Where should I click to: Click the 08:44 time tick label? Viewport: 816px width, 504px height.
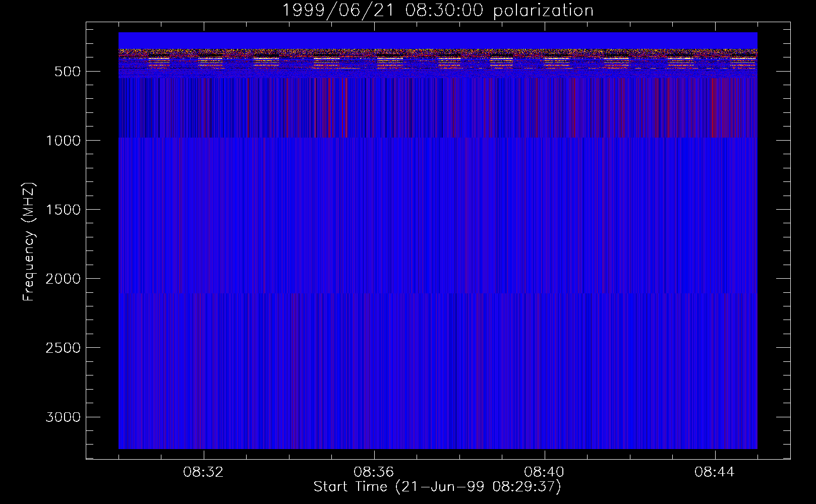click(715, 472)
